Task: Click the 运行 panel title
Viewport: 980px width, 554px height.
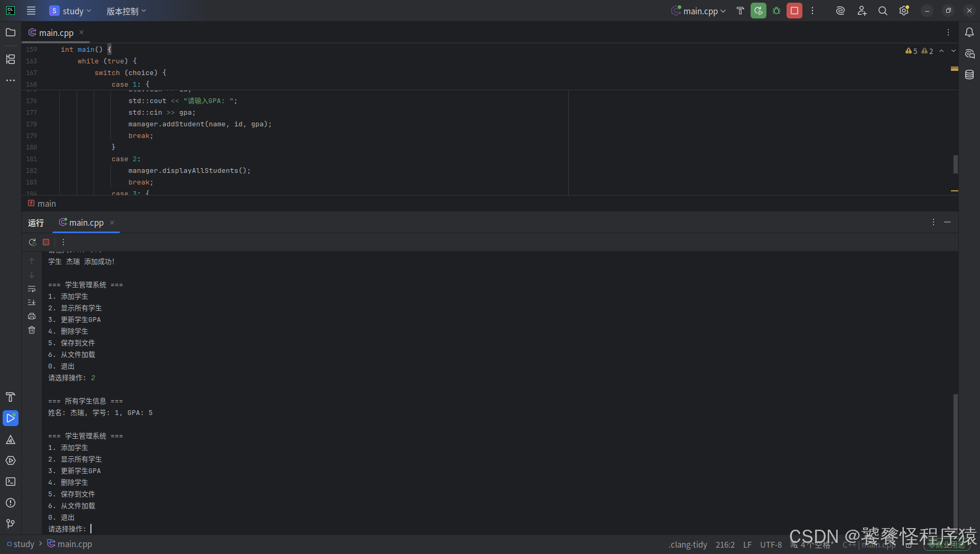Action: tap(36, 223)
